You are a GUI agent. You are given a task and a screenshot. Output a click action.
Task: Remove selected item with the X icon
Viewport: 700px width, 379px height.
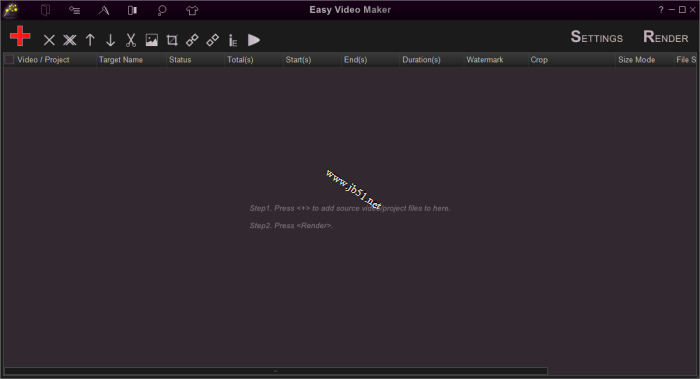pyautogui.click(x=49, y=40)
